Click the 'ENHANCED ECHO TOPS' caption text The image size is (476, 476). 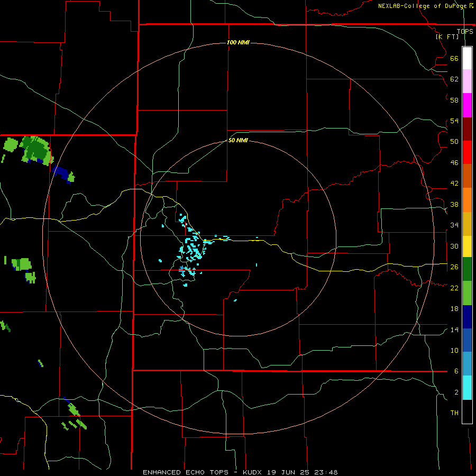[x=186, y=472]
